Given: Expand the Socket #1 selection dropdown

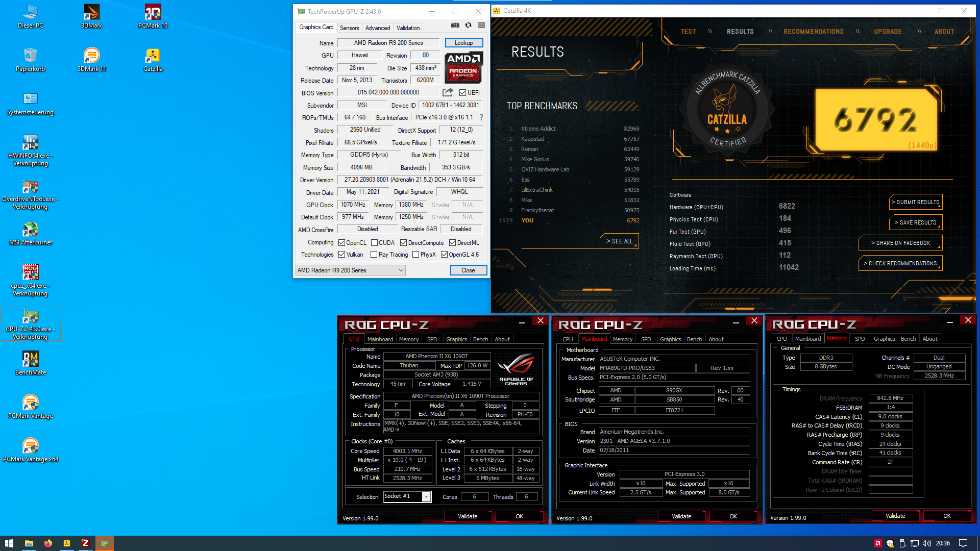Looking at the screenshot, I should (407, 496).
